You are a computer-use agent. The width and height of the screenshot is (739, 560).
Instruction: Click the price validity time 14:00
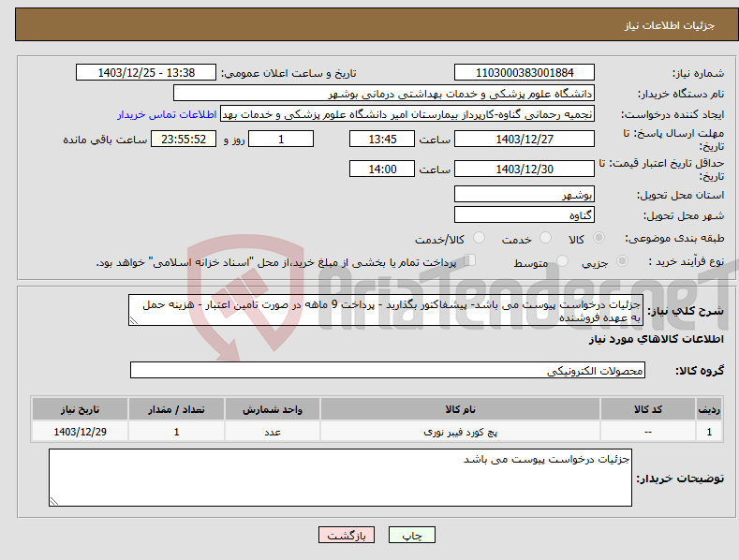(x=382, y=169)
